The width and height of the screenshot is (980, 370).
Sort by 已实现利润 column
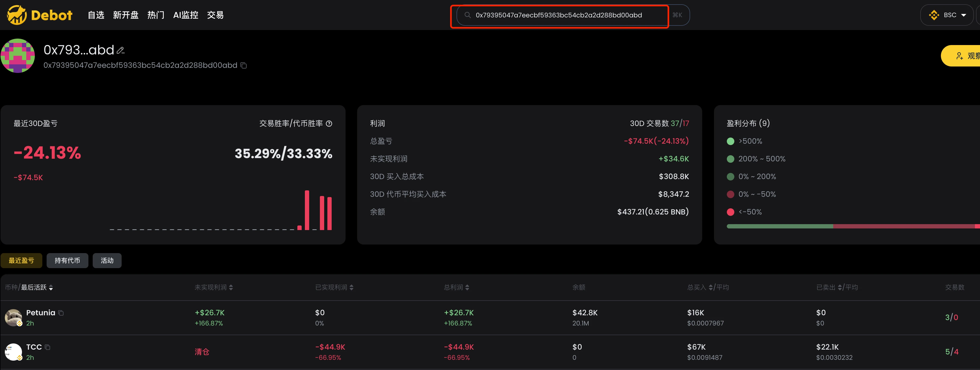pyautogui.click(x=351, y=287)
